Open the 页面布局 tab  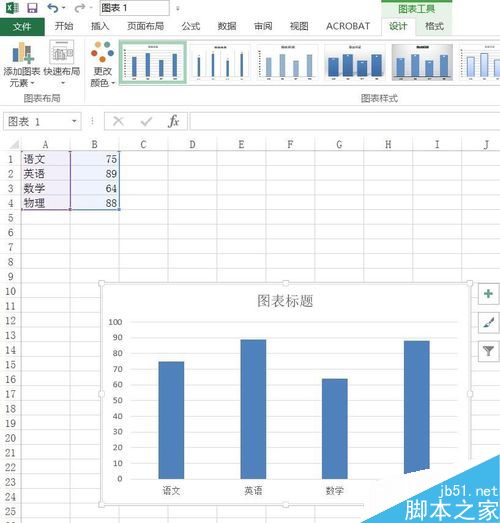point(145,26)
